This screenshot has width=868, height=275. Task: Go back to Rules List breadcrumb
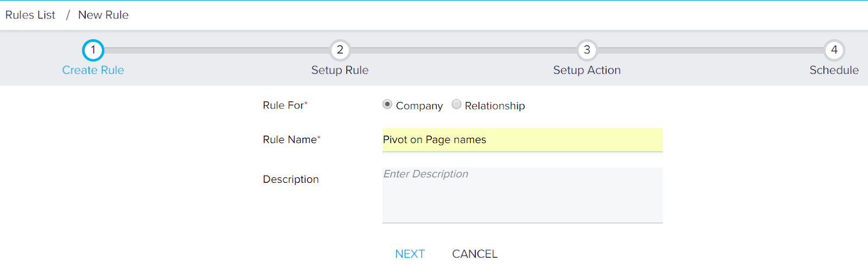pos(30,15)
